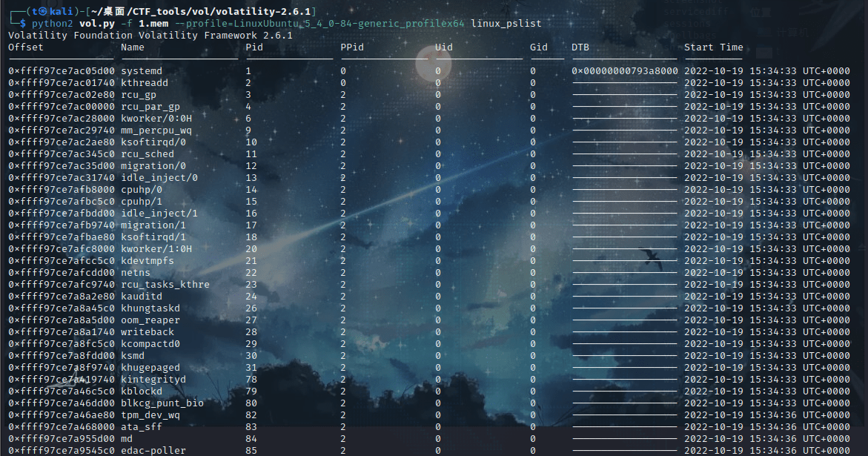This screenshot has width=868, height=456.
Task: Click the blkcg_punt_bio process name
Action: click(162, 403)
